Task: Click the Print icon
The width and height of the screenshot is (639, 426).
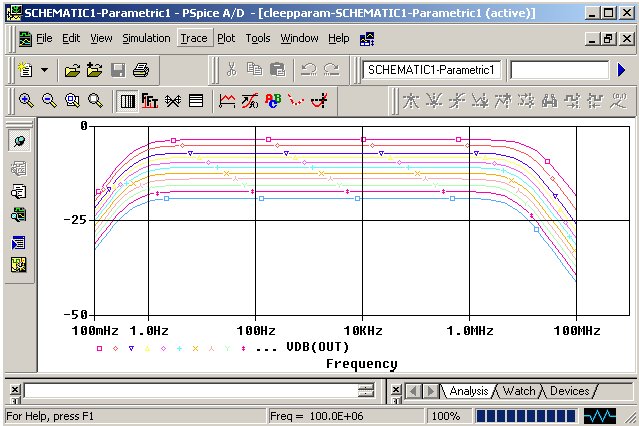Action: point(141,70)
